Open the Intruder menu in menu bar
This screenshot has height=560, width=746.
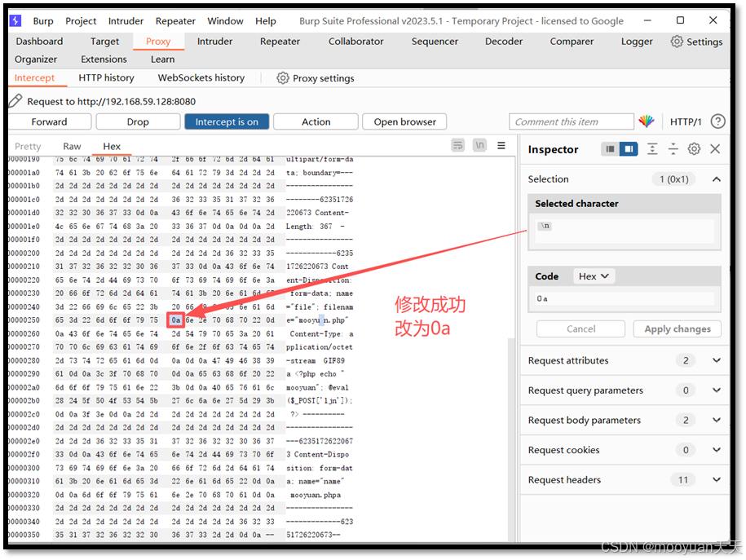coord(126,21)
